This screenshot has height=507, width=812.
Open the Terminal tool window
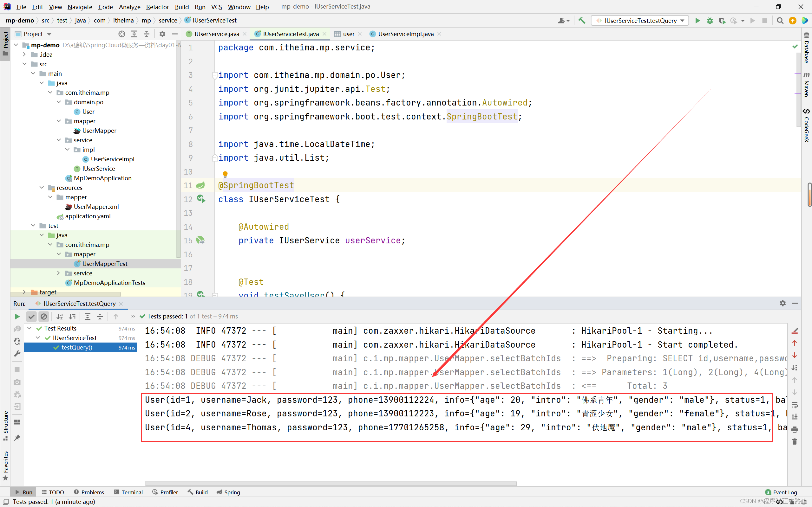point(128,492)
